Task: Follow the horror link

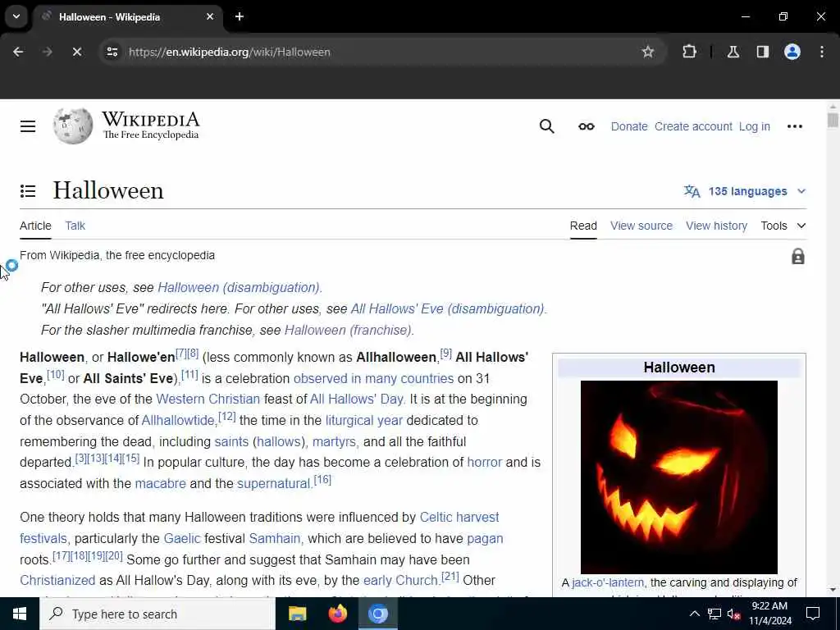Action: (484, 463)
